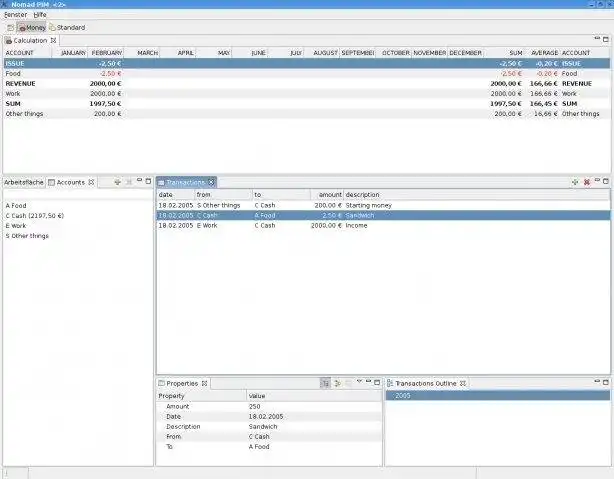Open the Hilfe menu
The image size is (614, 479).
click(40, 15)
